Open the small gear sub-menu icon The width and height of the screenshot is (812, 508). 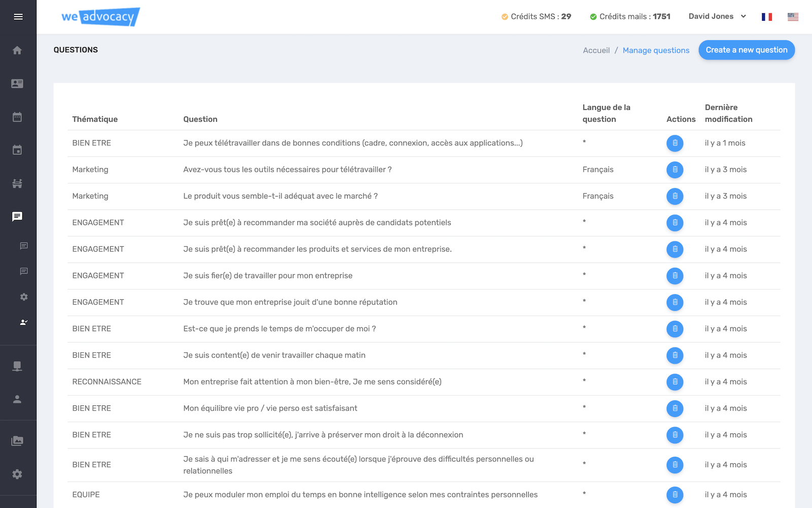point(24,297)
